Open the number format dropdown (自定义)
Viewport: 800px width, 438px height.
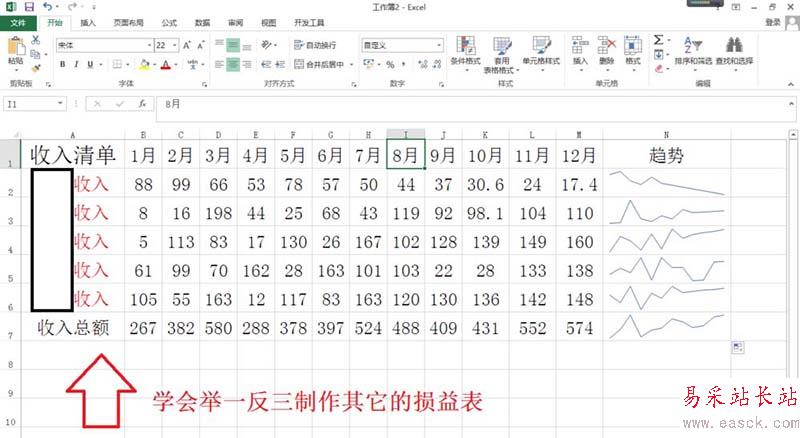(x=439, y=45)
